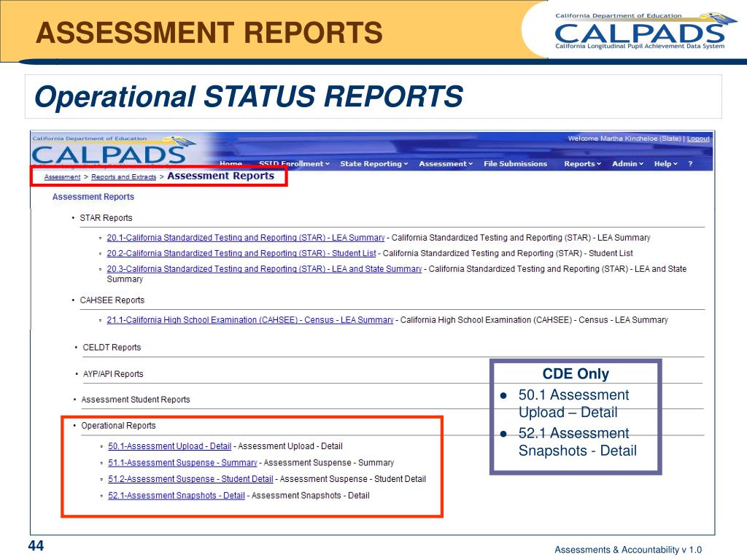Click the CALPADS logo in the app header
The width and height of the screenshot is (747, 560).
[113, 152]
